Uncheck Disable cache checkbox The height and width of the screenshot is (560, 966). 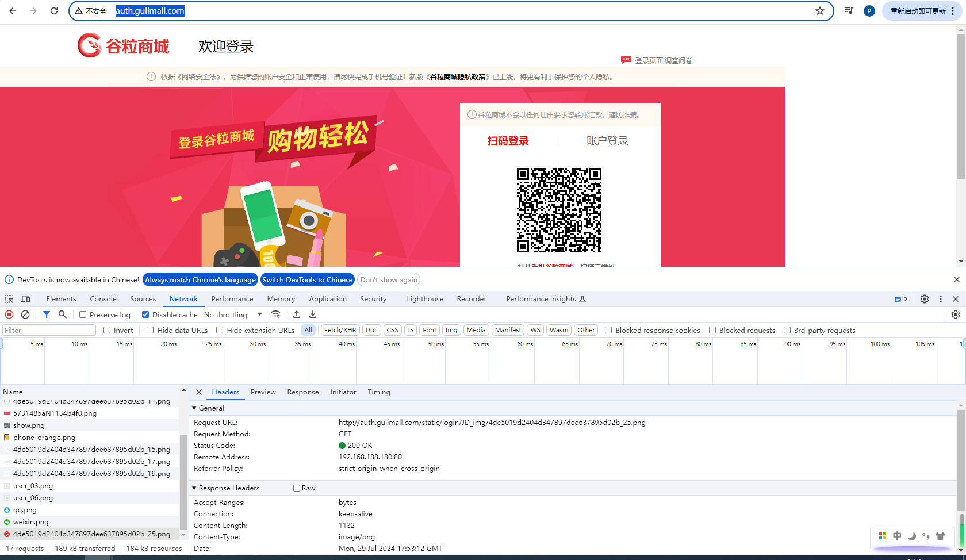pyautogui.click(x=145, y=314)
